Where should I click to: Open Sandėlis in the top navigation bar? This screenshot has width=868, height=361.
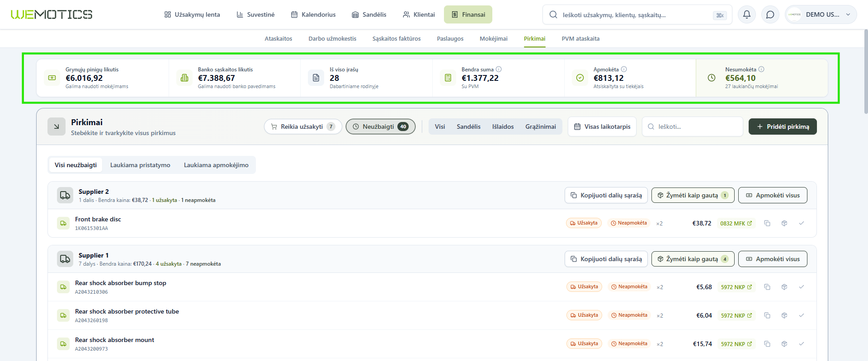click(x=369, y=14)
